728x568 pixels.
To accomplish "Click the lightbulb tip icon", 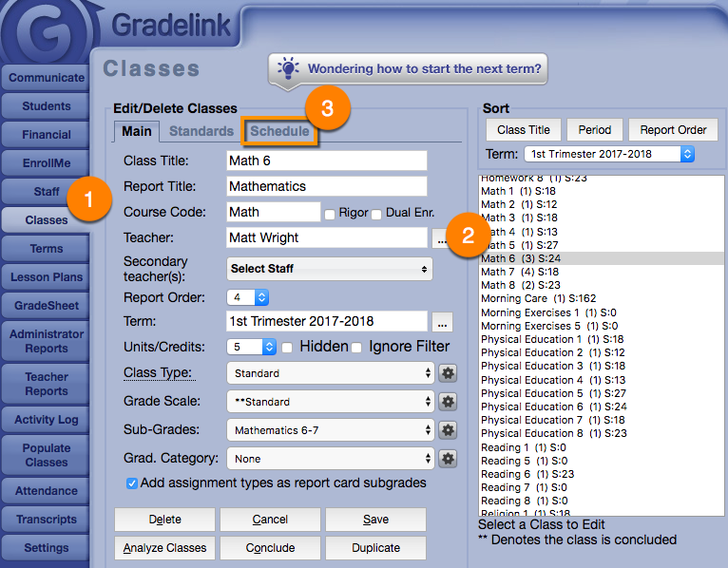I will click(288, 69).
